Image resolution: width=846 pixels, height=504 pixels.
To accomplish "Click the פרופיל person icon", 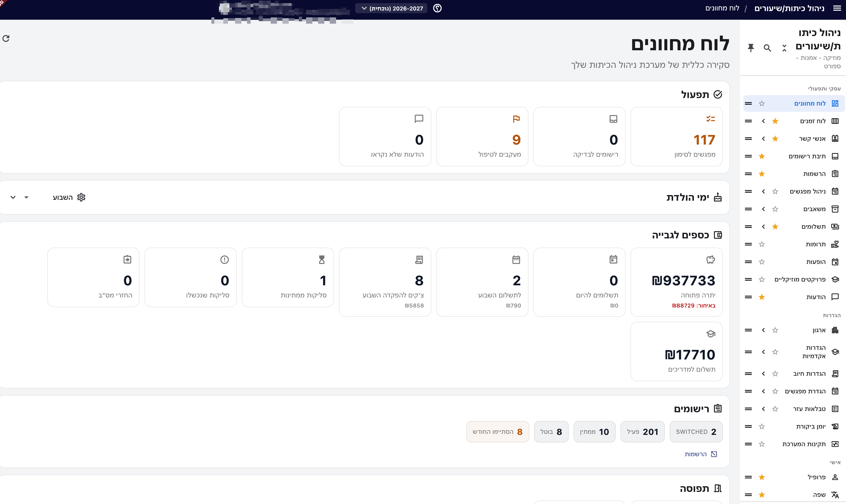I will [835, 477].
